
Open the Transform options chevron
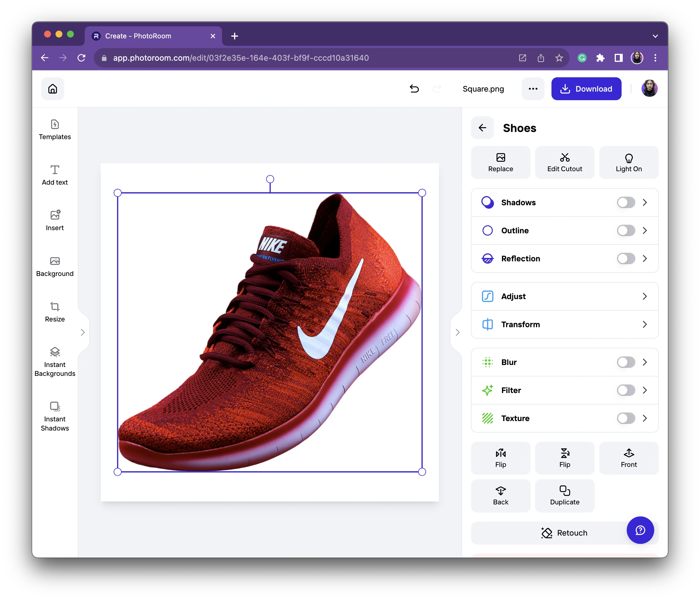click(644, 324)
